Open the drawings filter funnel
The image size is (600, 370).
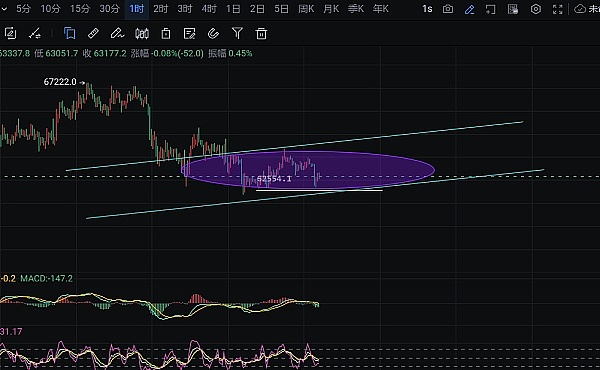pyautogui.click(x=237, y=34)
